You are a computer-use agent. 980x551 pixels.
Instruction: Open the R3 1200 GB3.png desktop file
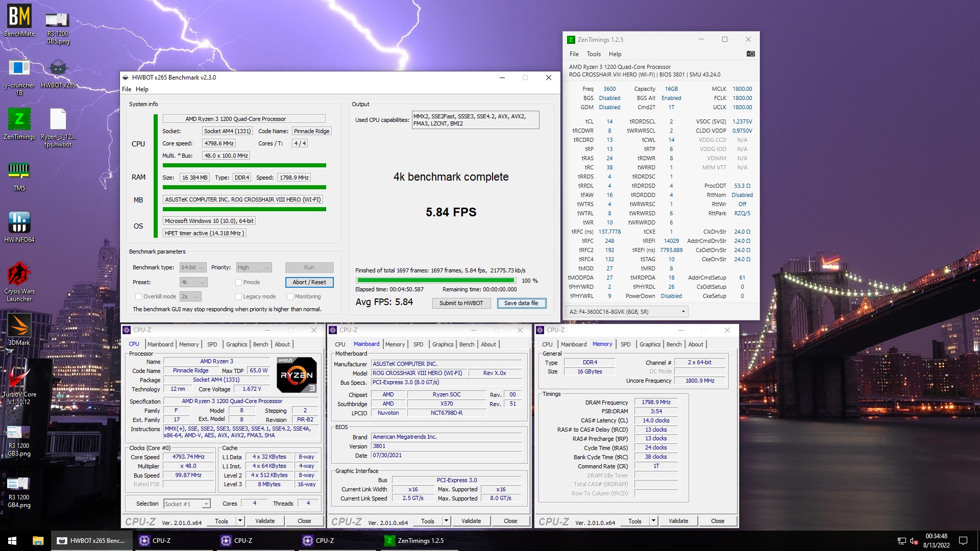point(19,440)
